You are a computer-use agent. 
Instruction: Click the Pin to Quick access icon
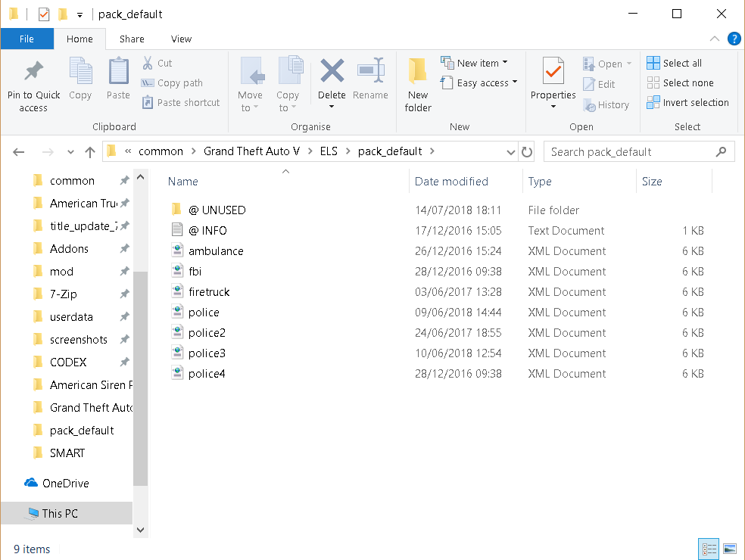[x=33, y=73]
